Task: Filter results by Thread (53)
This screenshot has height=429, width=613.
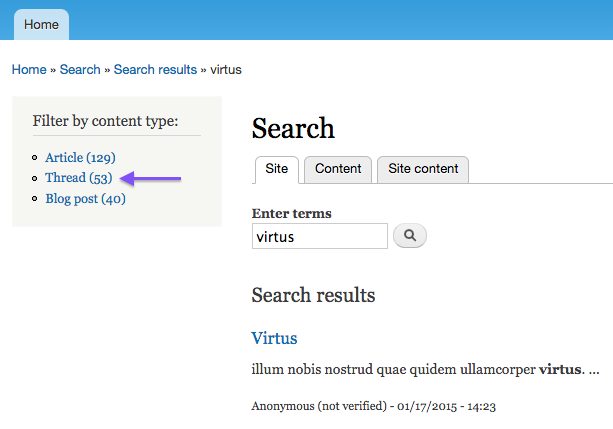Action: (79, 178)
